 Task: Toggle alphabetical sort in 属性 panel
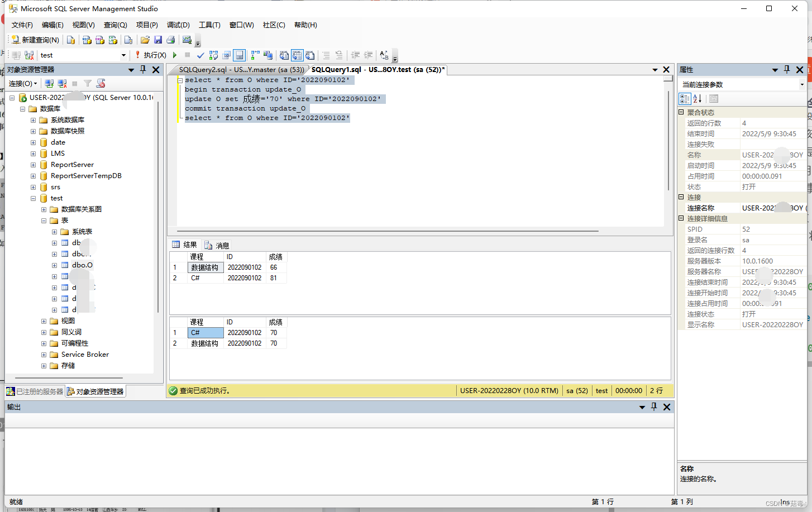[698, 99]
